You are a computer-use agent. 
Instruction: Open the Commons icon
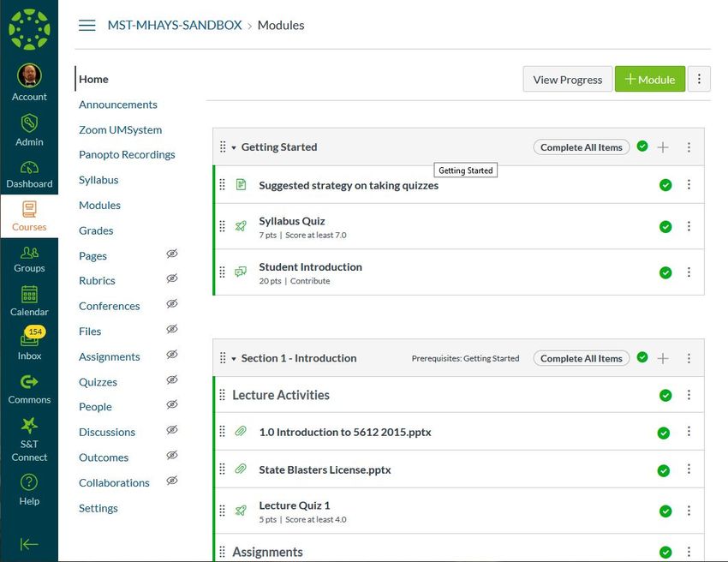pos(29,382)
